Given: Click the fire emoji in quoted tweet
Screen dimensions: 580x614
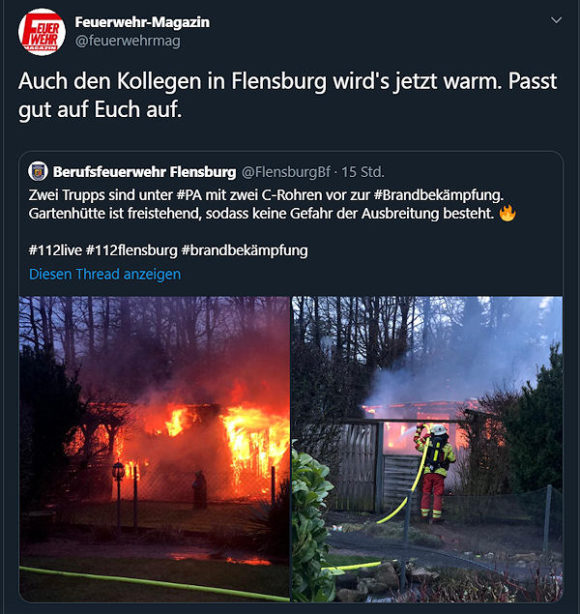Looking at the screenshot, I should (x=508, y=213).
